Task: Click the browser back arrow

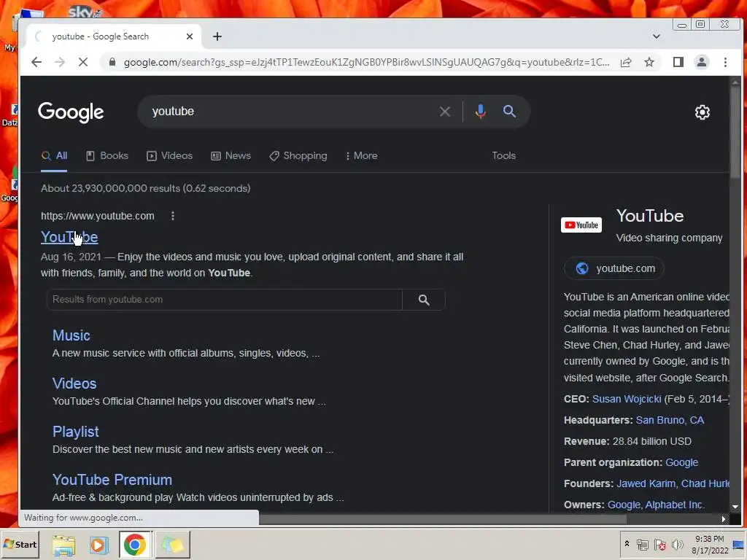Action: (36, 62)
